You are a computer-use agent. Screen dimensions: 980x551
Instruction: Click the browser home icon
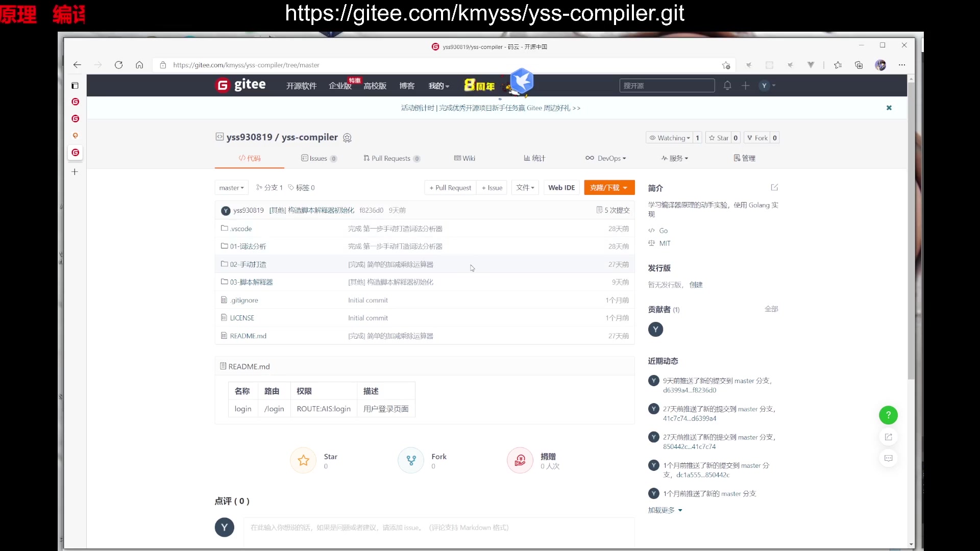(x=139, y=65)
